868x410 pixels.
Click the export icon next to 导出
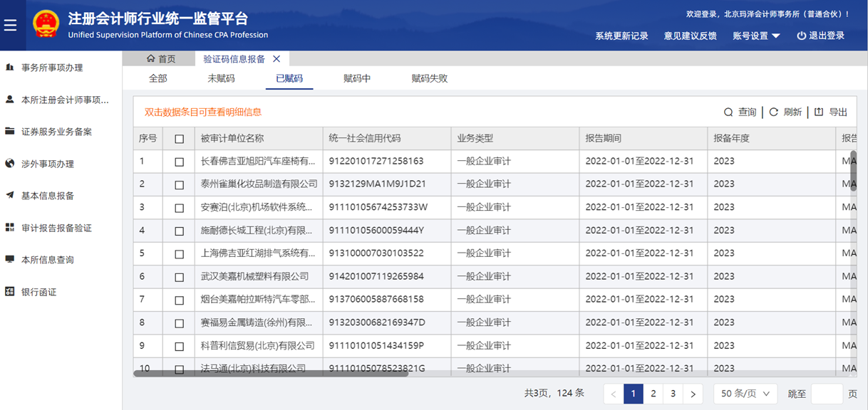[819, 112]
